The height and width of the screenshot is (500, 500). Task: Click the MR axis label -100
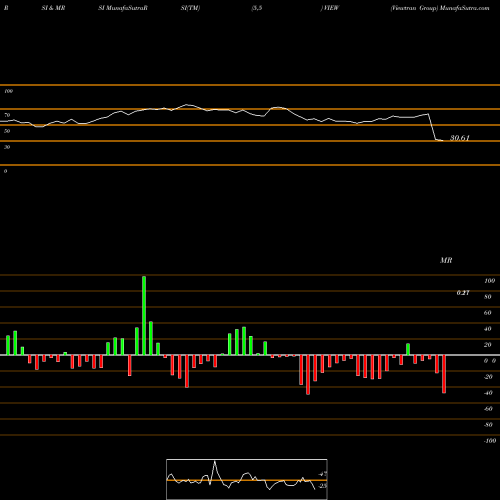(x=490, y=441)
